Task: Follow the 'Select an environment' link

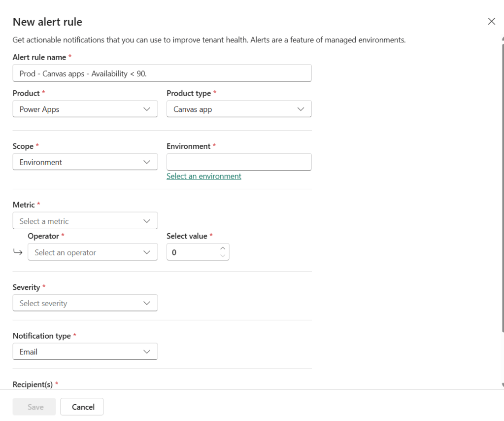Action: [x=204, y=176]
